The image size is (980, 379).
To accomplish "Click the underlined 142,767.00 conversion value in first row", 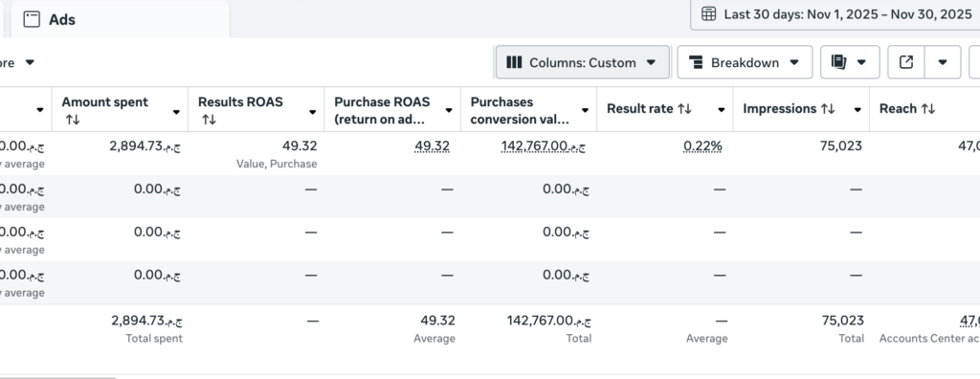I will (x=544, y=146).
